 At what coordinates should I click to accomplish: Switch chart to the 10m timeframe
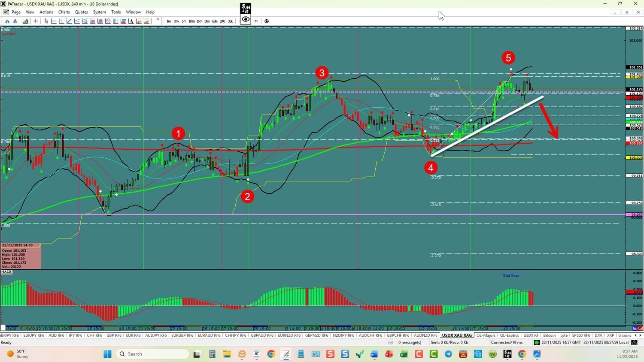click(191, 21)
